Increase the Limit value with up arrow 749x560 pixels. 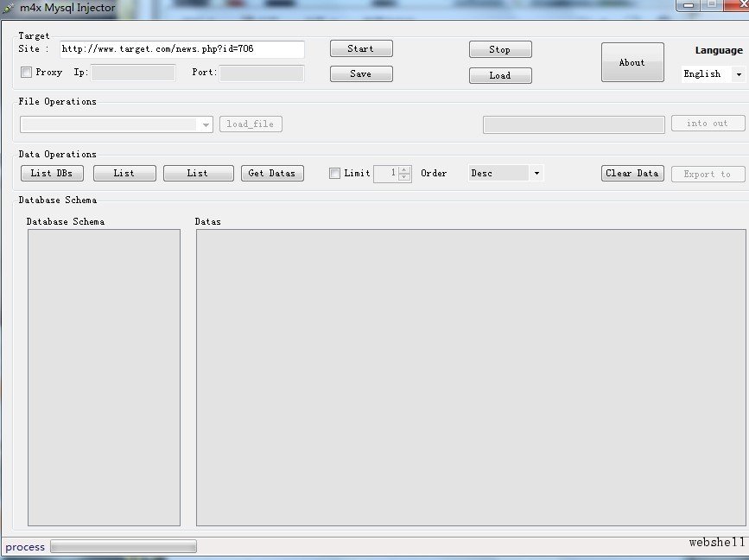click(x=404, y=169)
